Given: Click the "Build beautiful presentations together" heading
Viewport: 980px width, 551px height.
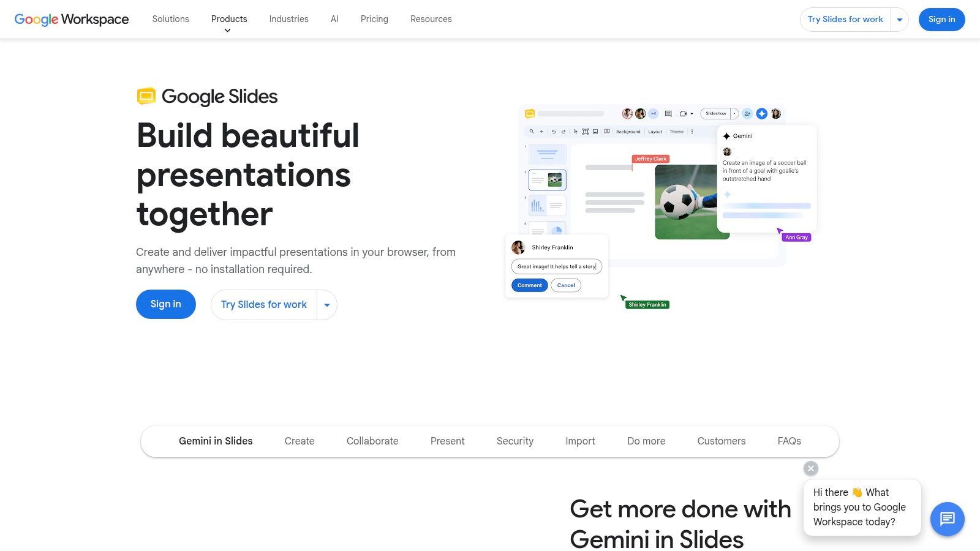Looking at the screenshot, I should tap(248, 174).
